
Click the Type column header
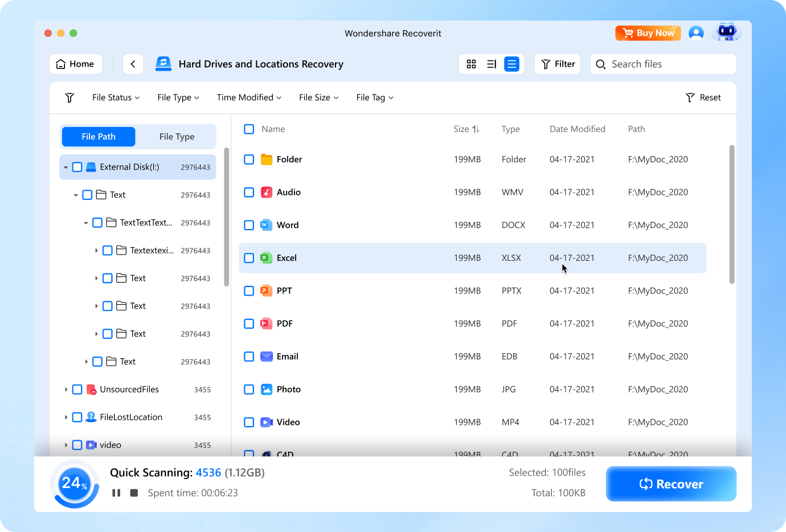pos(510,129)
